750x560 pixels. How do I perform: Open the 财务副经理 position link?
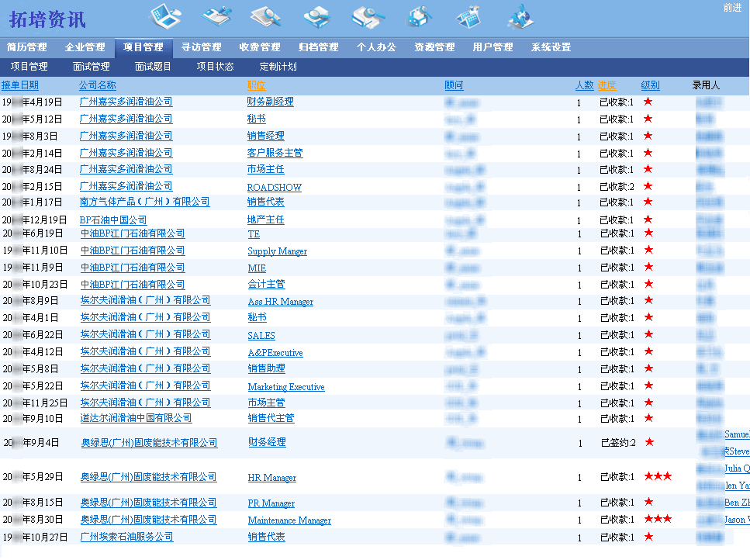(x=270, y=102)
